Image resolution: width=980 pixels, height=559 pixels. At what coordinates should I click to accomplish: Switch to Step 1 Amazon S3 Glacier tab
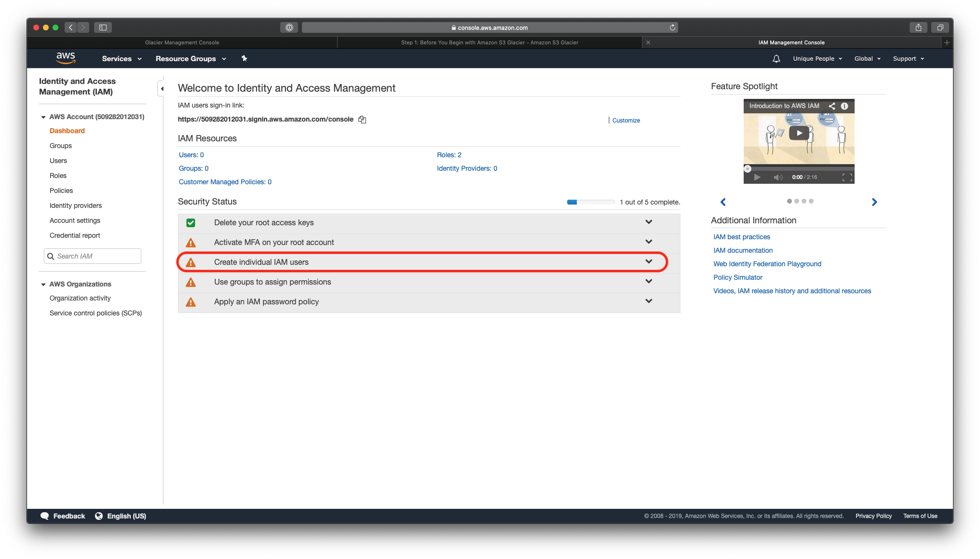(x=490, y=42)
